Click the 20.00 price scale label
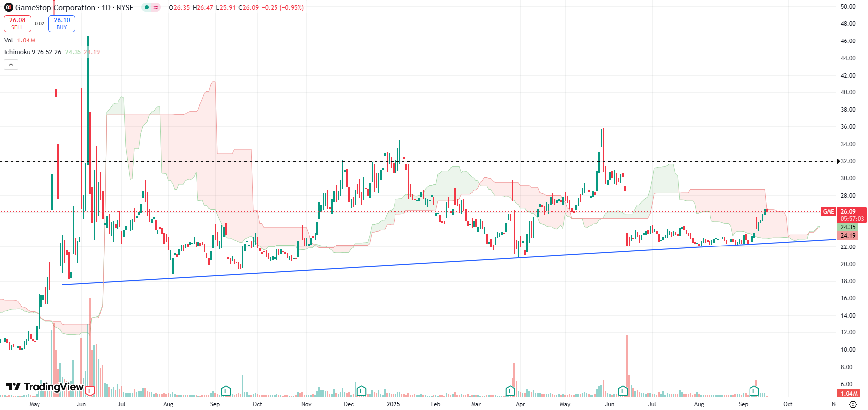Screen dimensions: 868x410 coord(848,264)
